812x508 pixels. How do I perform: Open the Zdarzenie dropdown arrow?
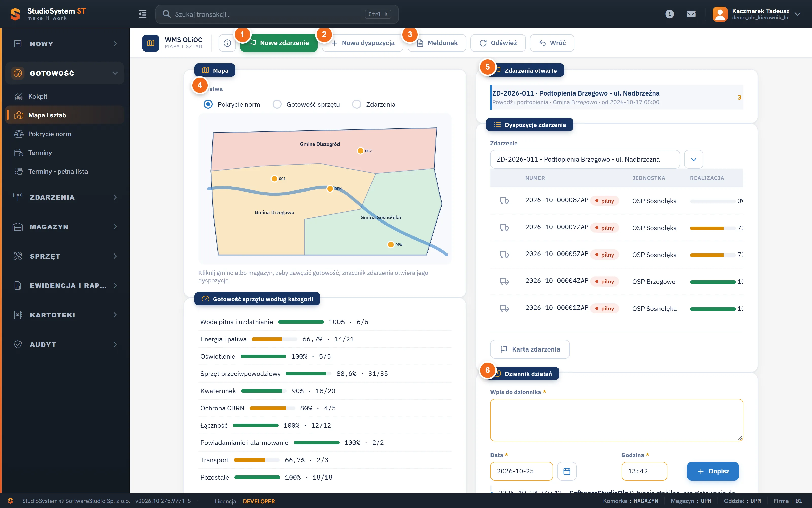pyautogui.click(x=693, y=159)
